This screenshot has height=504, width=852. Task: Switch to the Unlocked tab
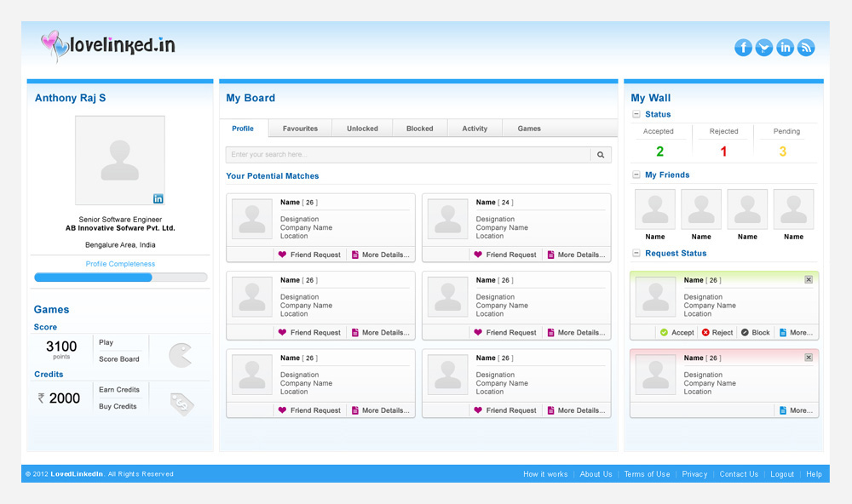[x=362, y=129]
